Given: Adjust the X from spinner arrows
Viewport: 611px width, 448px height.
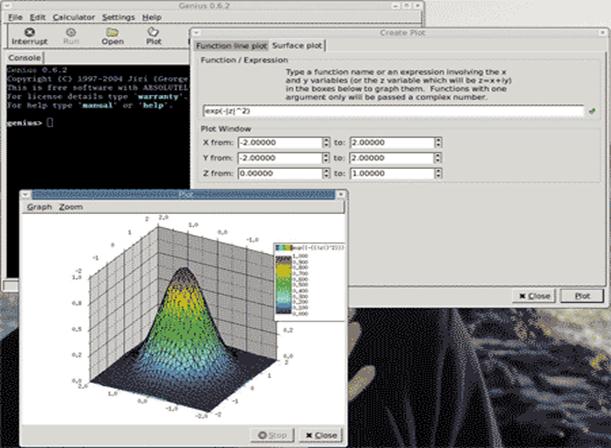Looking at the screenshot, I should coord(326,143).
